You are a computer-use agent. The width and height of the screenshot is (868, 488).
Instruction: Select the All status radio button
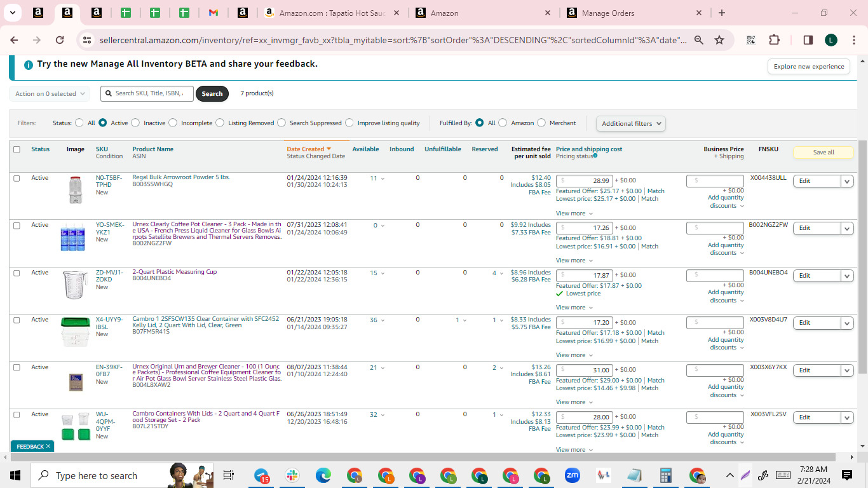79,123
